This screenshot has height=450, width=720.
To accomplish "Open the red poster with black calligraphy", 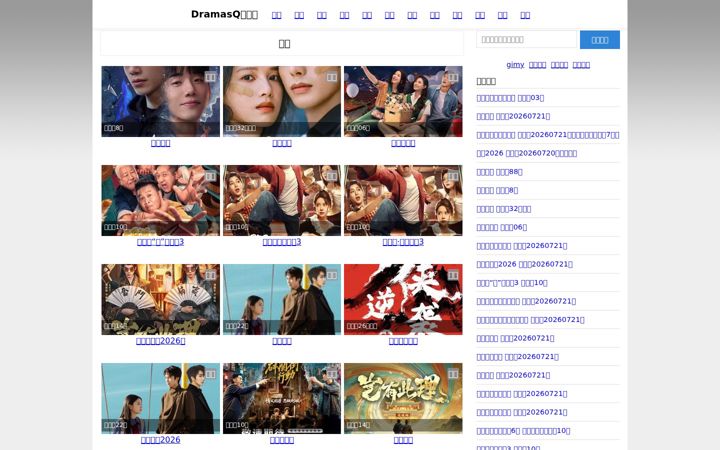I will pyautogui.click(x=403, y=299).
